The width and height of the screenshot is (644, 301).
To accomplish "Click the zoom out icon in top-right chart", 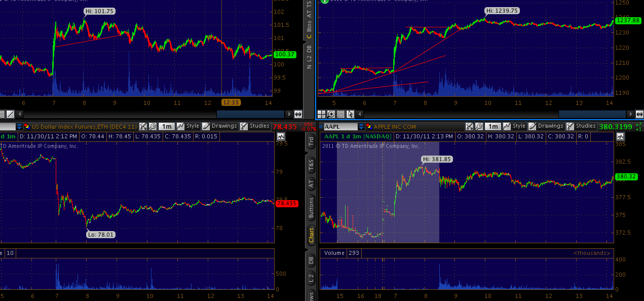I will (x=340, y=115).
